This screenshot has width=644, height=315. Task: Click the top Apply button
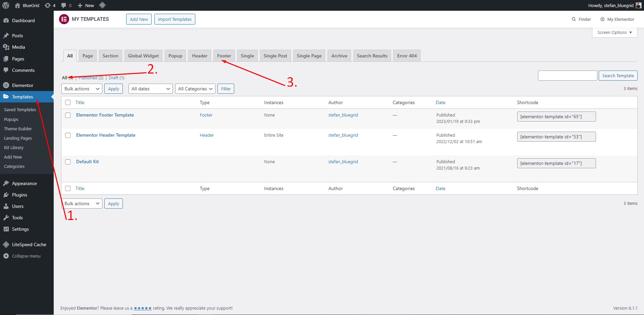click(113, 89)
